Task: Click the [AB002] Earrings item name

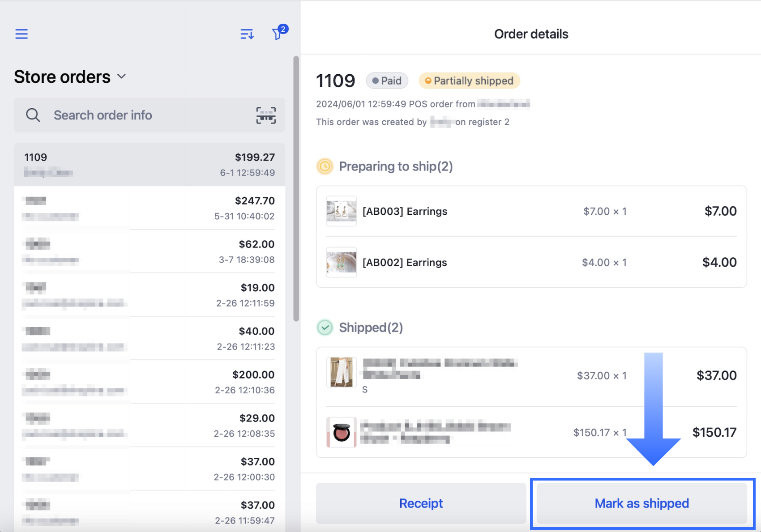Action: pyautogui.click(x=405, y=262)
